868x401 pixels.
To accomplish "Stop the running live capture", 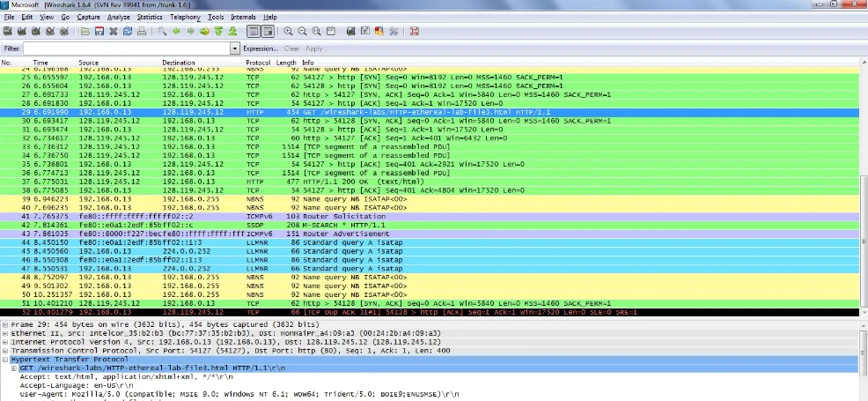I will (x=50, y=32).
